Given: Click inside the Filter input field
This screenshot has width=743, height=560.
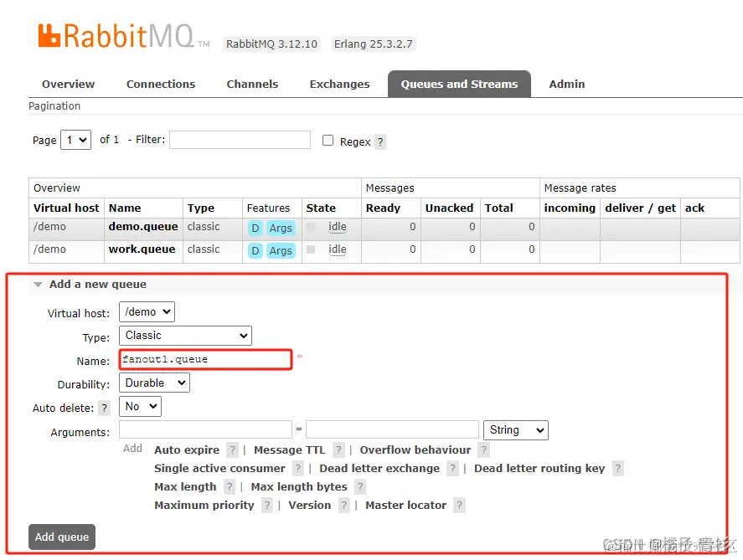Looking at the screenshot, I should click(240, 140).
